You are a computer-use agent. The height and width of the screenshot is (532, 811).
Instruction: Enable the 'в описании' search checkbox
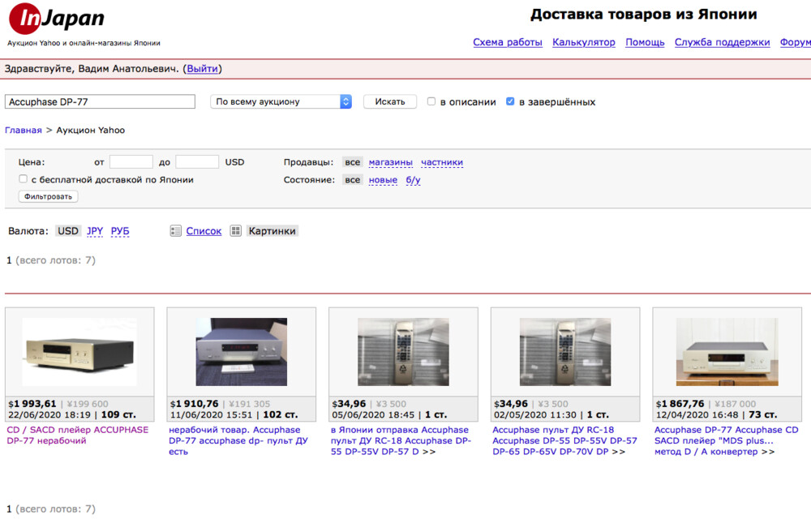431,101
